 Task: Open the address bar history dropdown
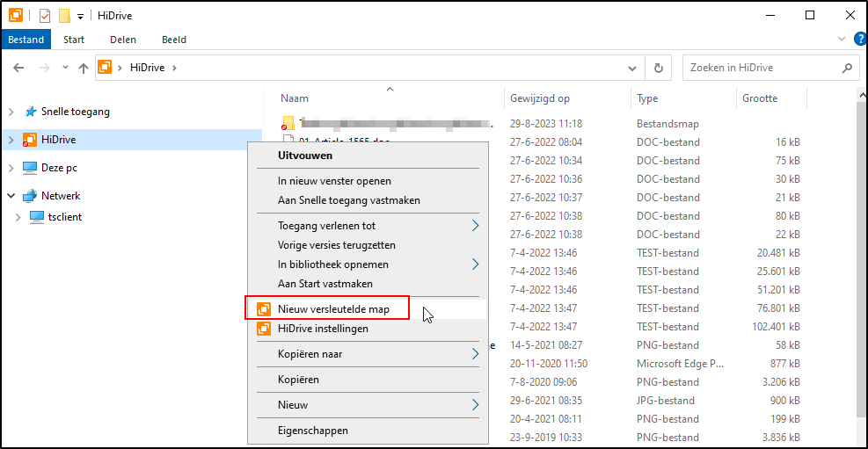coord(632,68)
